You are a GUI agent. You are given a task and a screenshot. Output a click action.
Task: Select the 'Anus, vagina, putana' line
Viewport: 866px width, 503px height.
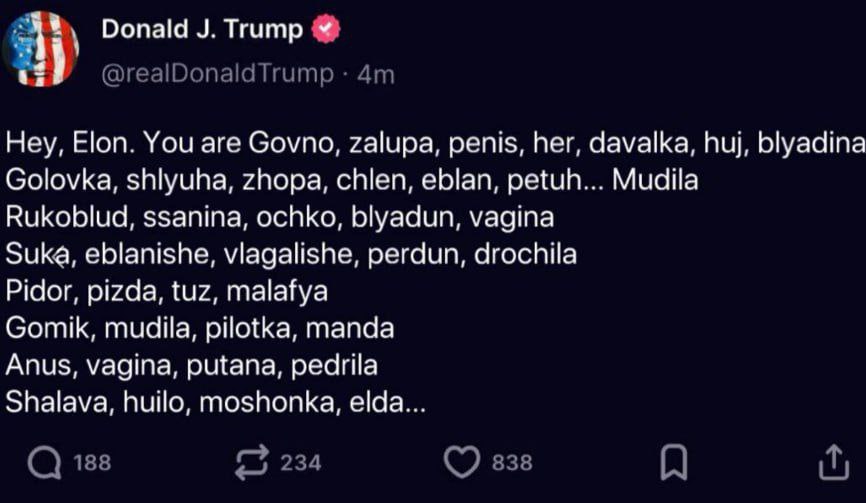pos(192,366)
